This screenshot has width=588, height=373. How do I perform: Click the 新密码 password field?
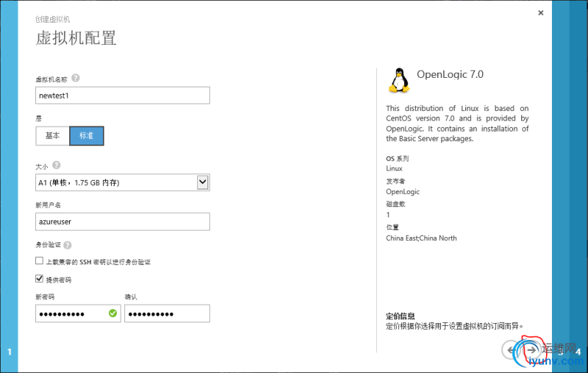click(78, 314)
